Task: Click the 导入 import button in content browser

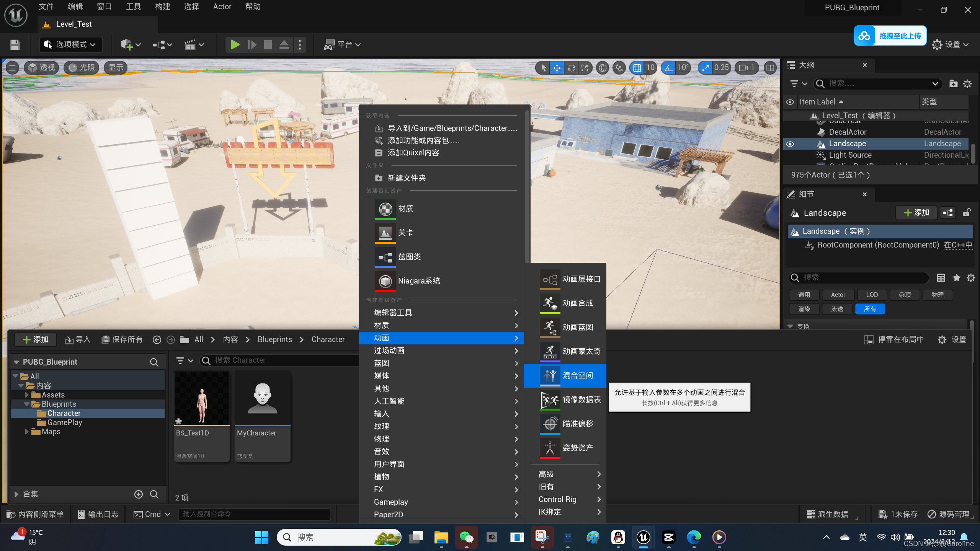Action: click(78, 339)
